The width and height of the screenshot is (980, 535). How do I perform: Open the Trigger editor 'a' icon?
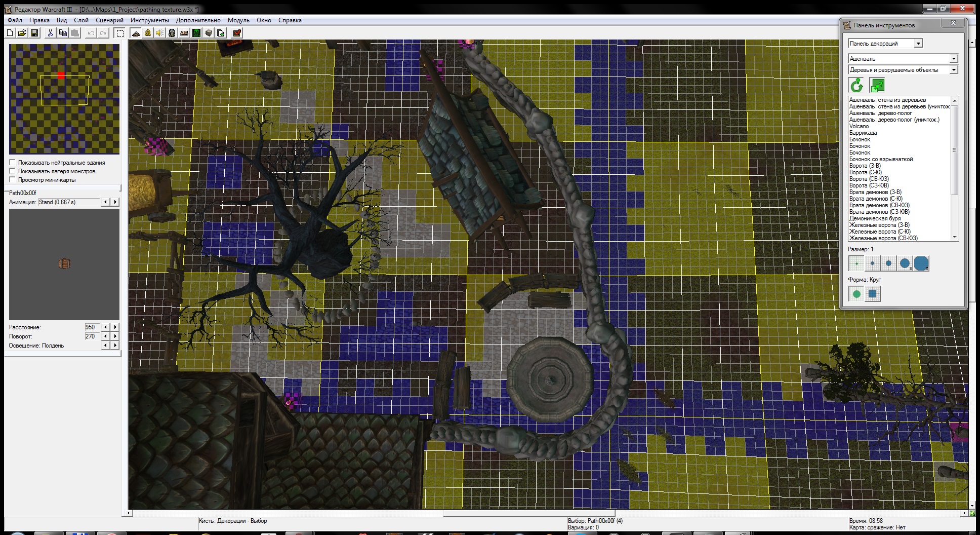[148, 33]
